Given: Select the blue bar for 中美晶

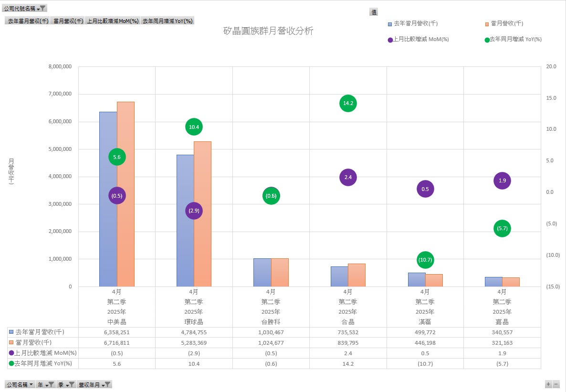Looking at the screenshot, I should point(108,199).
